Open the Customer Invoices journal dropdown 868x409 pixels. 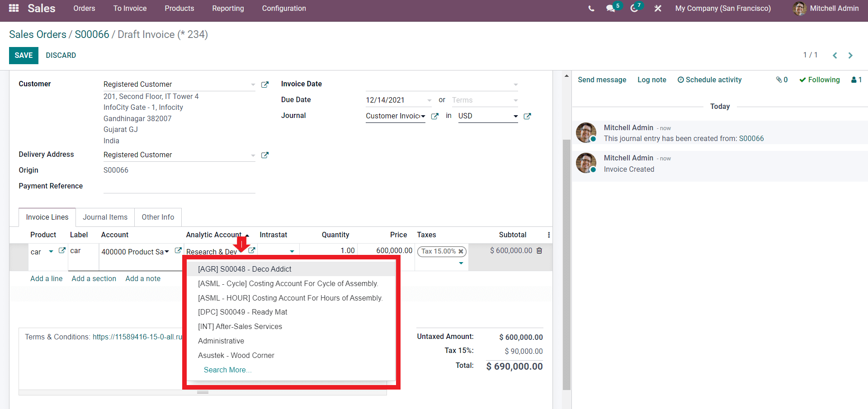coord(396,116)
